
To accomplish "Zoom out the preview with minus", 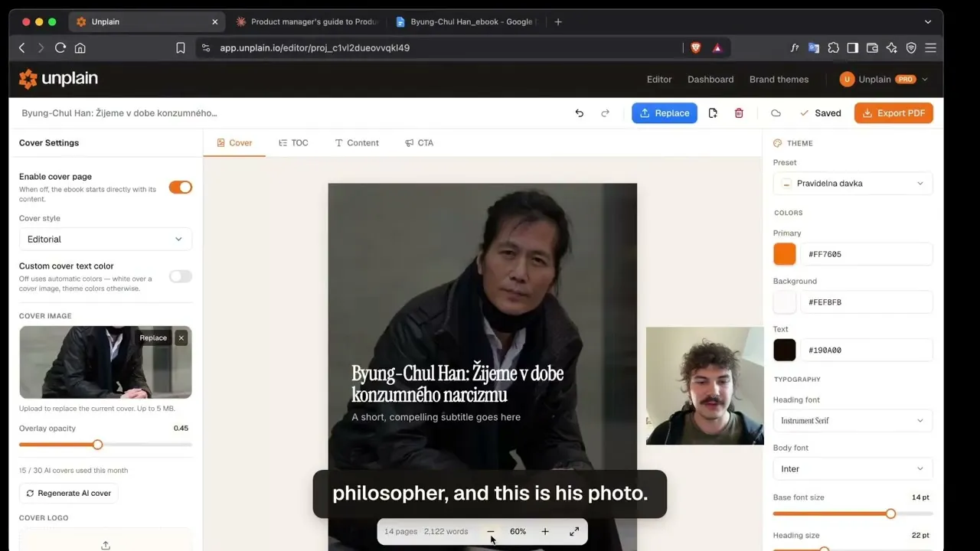I will 491,531.
